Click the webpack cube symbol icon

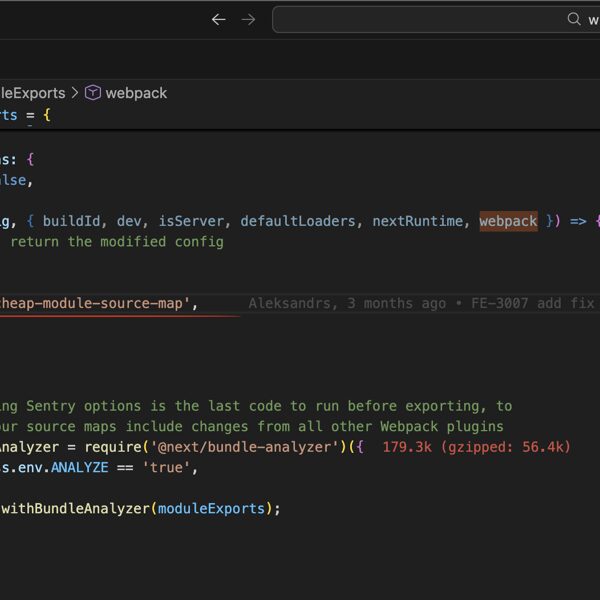93,93
